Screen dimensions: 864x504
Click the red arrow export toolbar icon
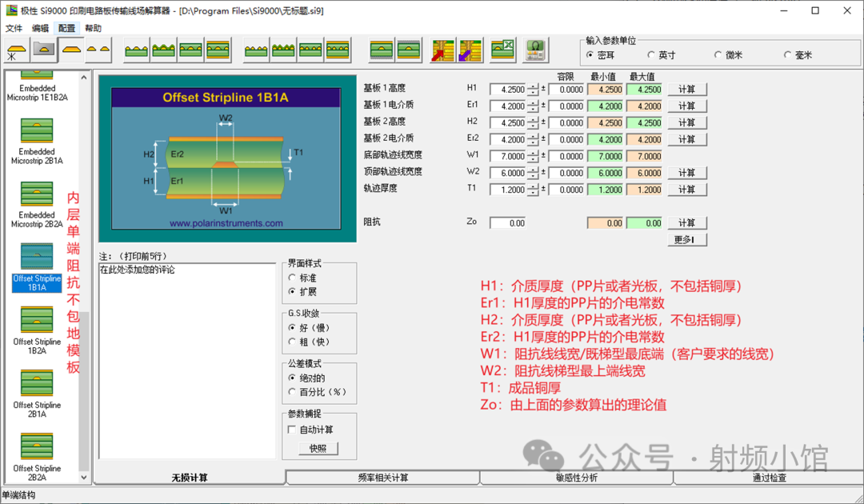(x=442, y=50)
